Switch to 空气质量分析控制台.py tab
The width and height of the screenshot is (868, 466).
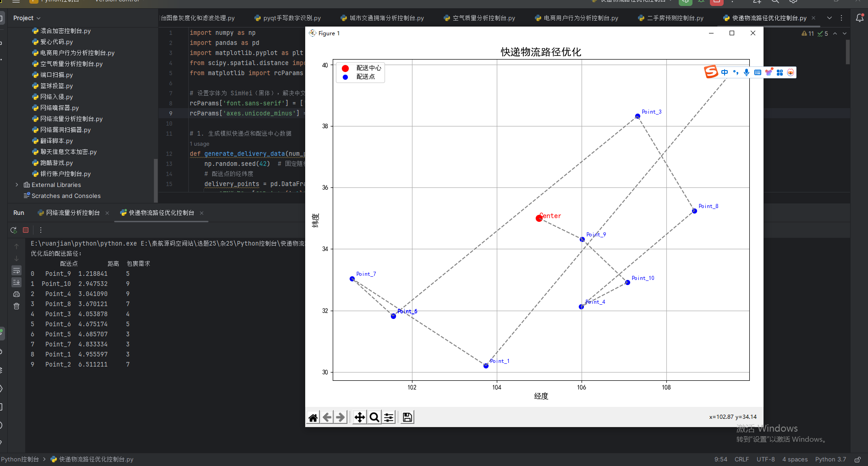[x=479, y=18]
